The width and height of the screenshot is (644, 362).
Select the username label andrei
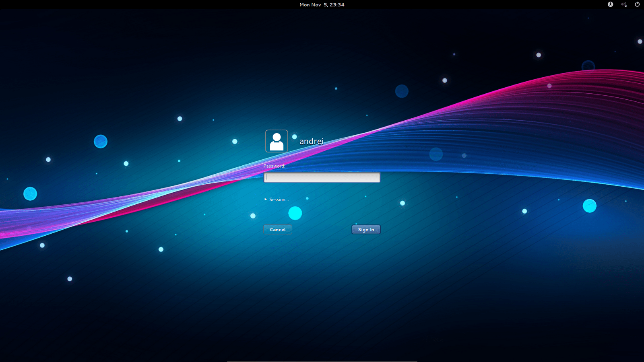pyautogui.click(x=312, y=141)
